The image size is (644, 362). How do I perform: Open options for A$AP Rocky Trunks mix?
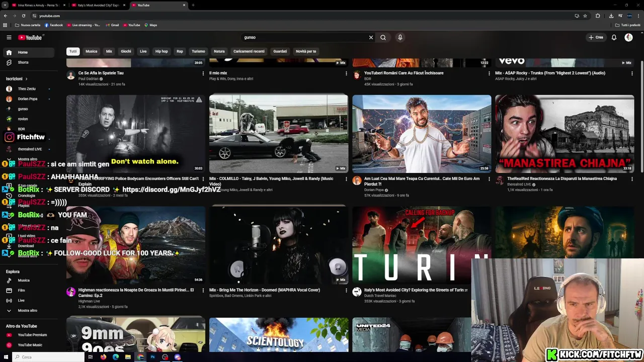[x=632, y=73]
